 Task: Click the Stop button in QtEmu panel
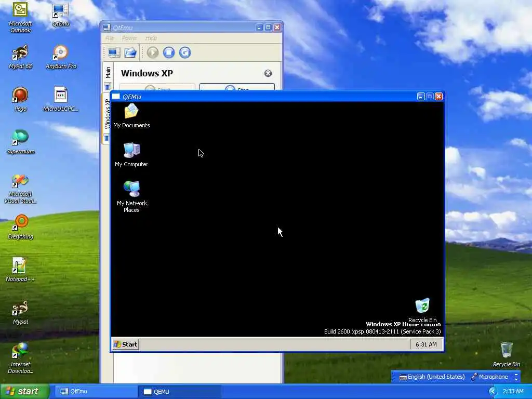(x=237, y=87)
